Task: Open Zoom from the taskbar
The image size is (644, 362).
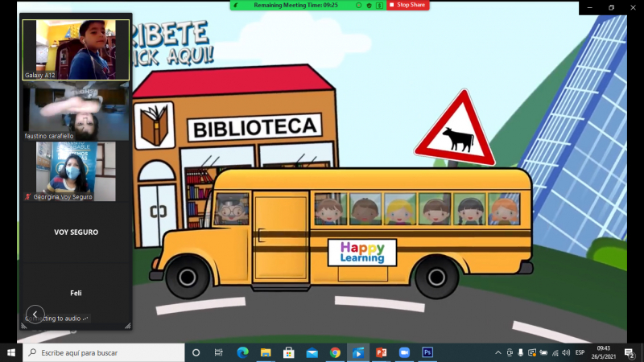Action: 404,352
